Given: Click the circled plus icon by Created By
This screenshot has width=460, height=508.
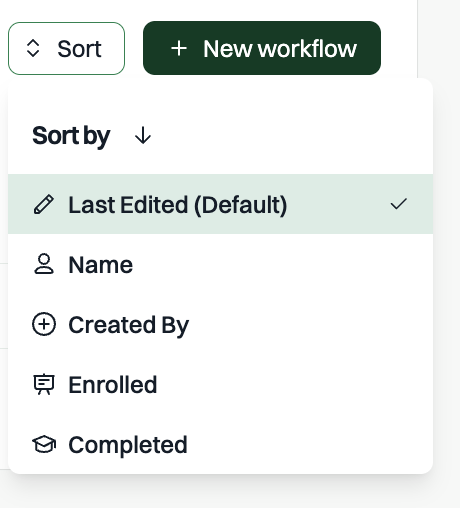Looking at the screenshot, I should coord(44,324).
